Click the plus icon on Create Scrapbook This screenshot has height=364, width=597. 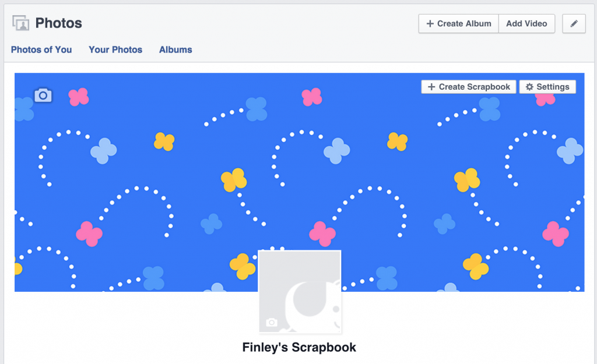click(431, 87)
